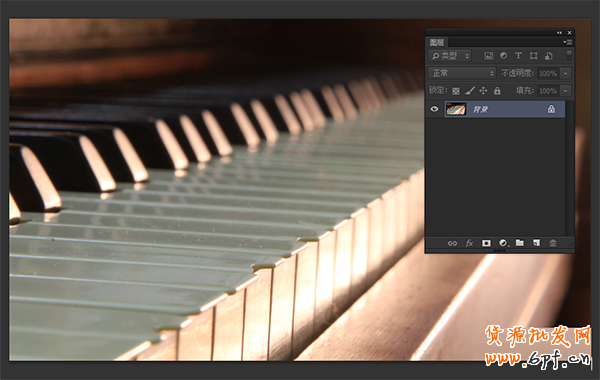Filter layers by adjustment layers icon
600x380 pixels.
(504, 56)
